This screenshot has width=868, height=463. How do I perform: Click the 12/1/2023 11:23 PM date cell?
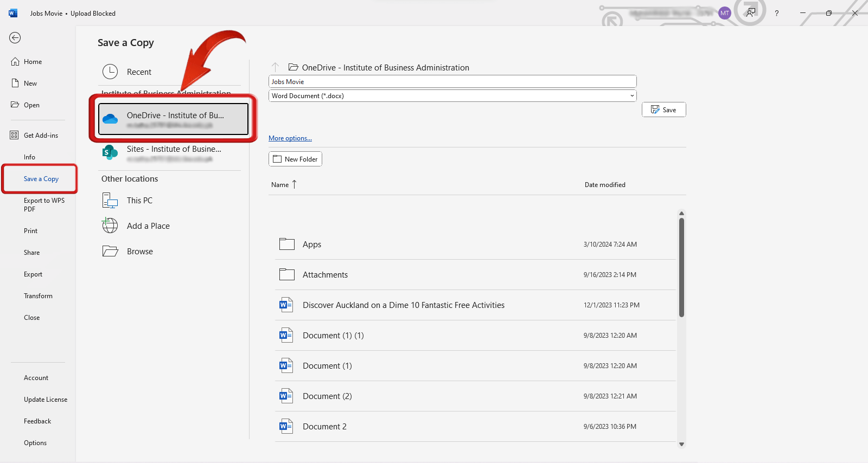[x=611, y=305]
